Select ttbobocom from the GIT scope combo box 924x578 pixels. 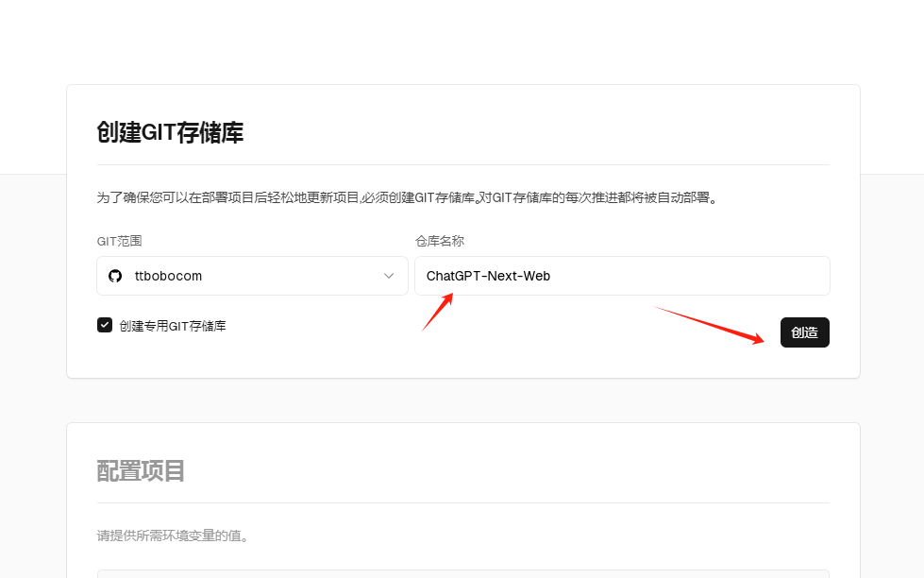pyautogui.click(x=252, y=275)
